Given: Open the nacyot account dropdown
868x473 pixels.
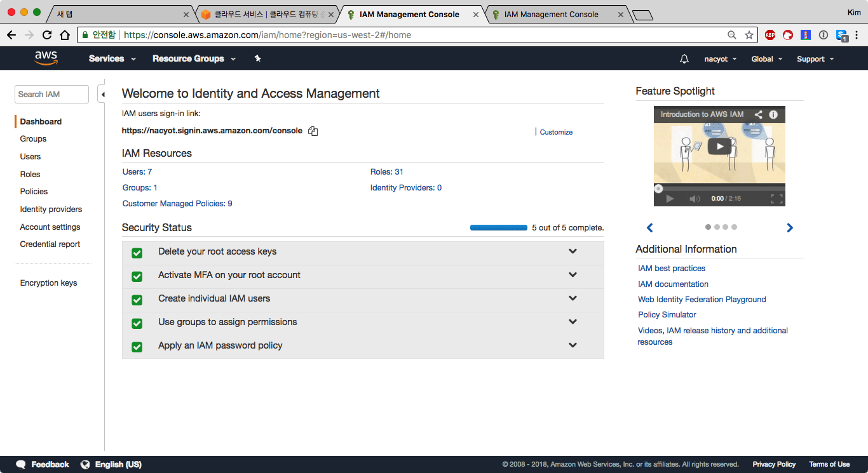Looking at the screenshot, I should (x=721, y=59).
